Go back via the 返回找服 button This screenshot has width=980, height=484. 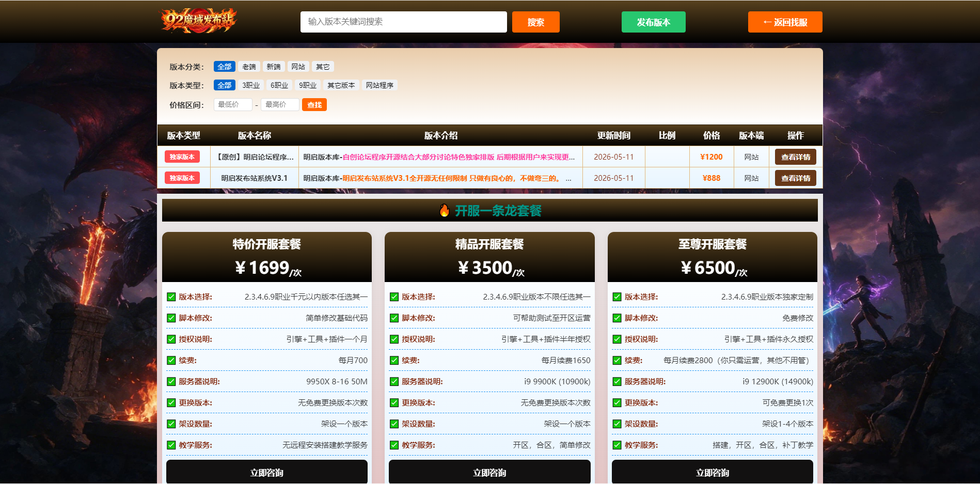785,22
